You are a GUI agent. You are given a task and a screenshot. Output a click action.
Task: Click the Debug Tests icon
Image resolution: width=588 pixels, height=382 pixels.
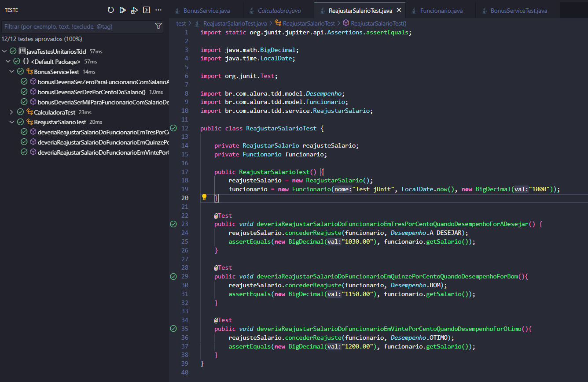click(135, 10)
